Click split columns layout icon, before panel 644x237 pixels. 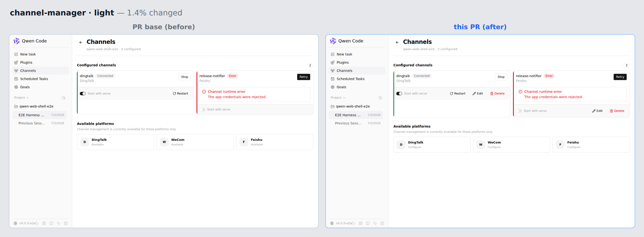pos(51,223)
